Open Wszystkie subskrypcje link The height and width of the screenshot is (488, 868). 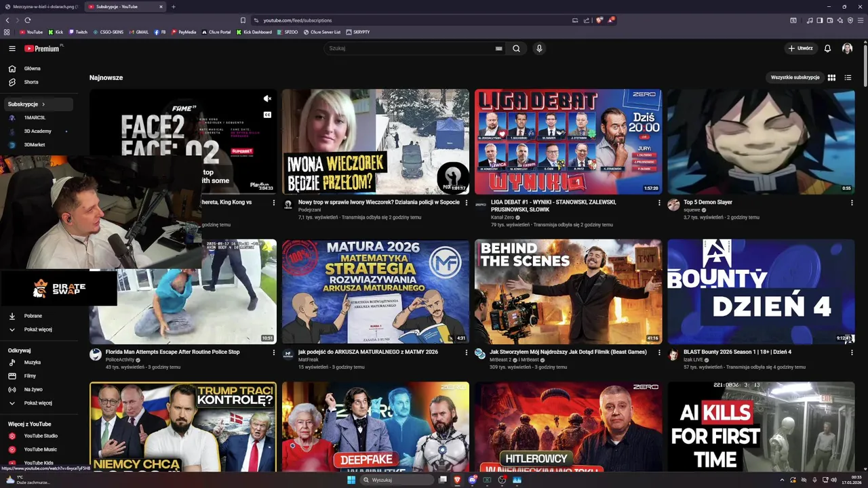click(795, 77)
